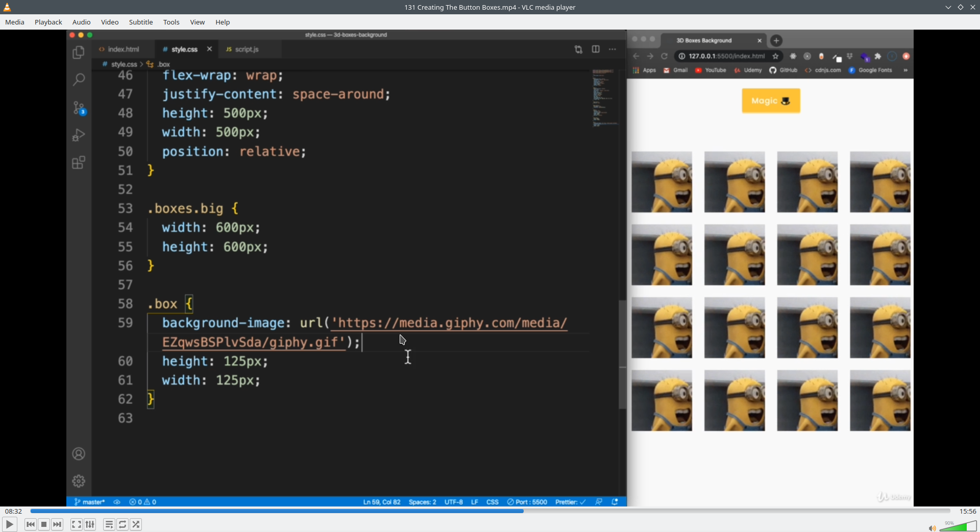Screen dimensions: 980x532
Task: Click the Synchronize Changes status icon
Action: coord(117,502)
